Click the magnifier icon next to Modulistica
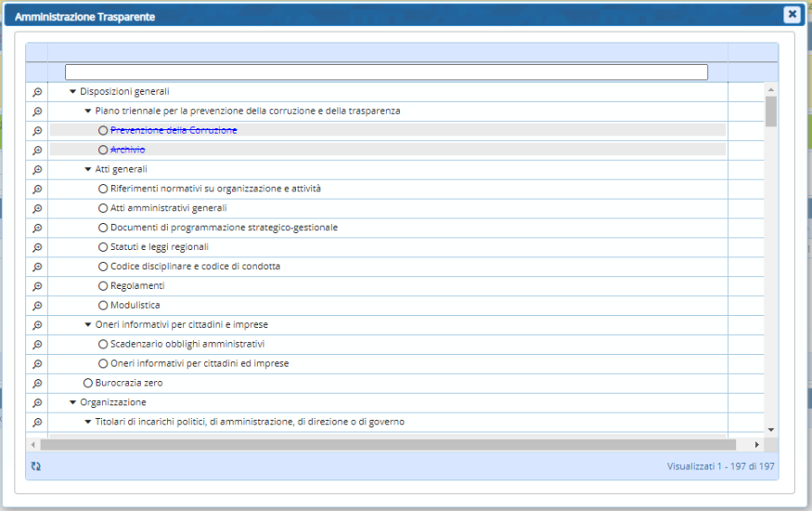The image size is (812, 511). [37, 306]
